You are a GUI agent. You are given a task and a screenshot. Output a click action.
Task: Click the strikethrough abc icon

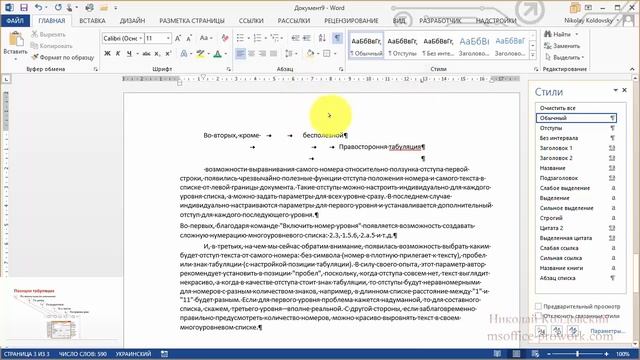tap(146, 53)
